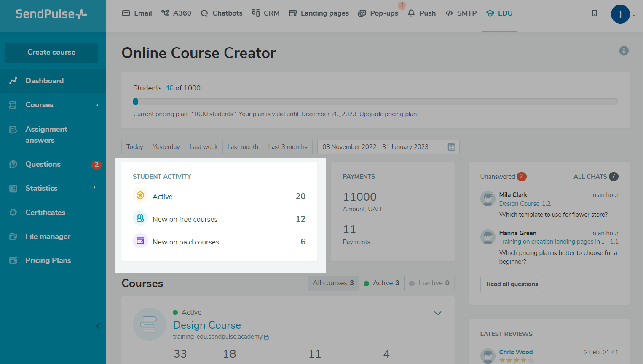The image size is (643, 364).
Task: Open the calendar icon in date range field
Action: (451, 147)
